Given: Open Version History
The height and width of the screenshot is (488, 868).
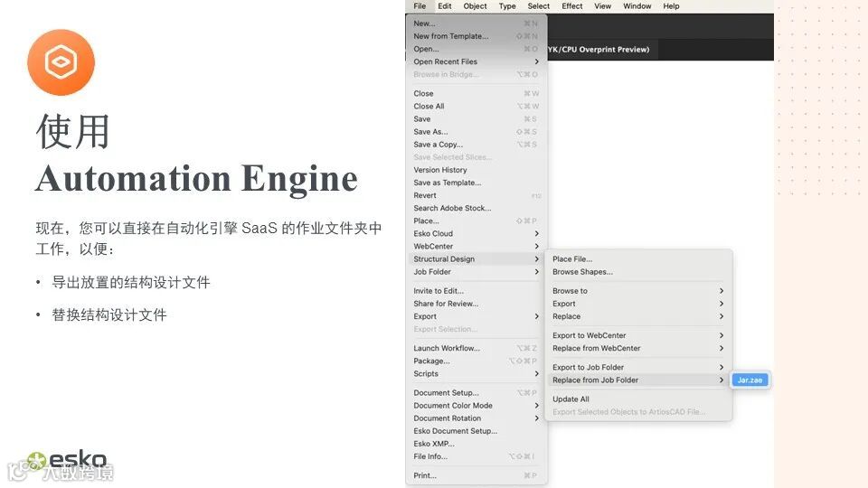Looking at the screenshot, I should point(476,170).
